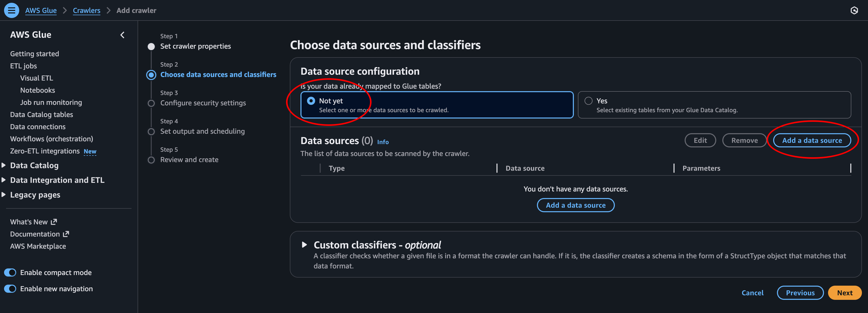Viewport: 868px width, 313px height.
Task: Select the "Yes" radio option
Action: coord(588,101)
